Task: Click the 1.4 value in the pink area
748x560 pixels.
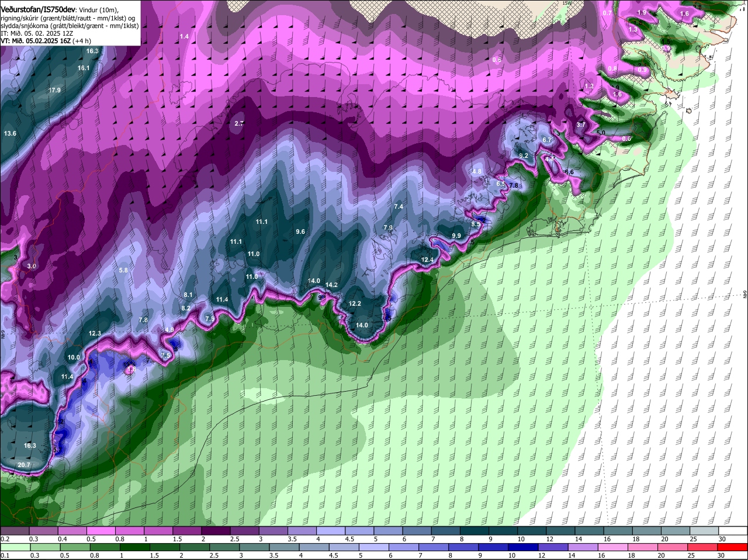Action: (x=184, y=36)
